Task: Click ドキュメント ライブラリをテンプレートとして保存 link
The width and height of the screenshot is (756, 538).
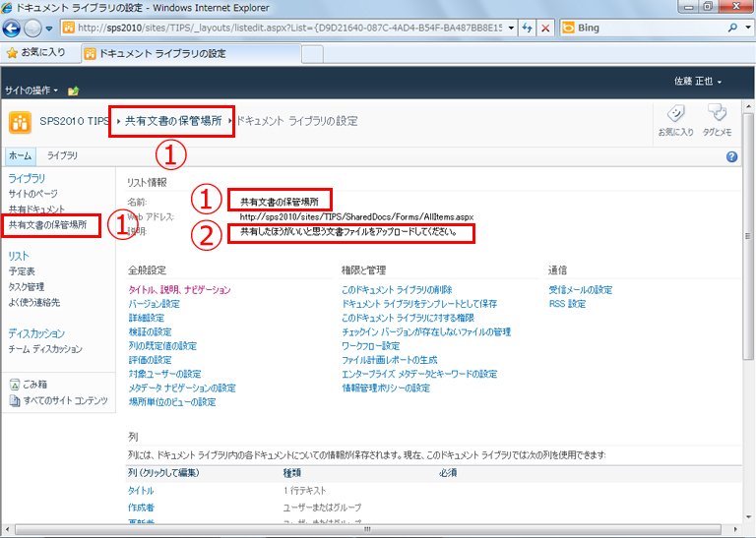Action: tap(419, 304)
